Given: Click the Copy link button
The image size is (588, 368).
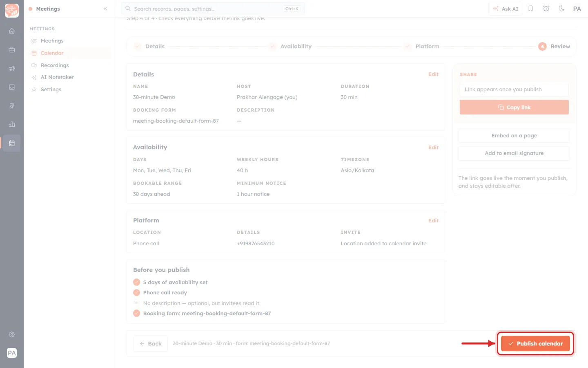Looking at the screenshot, I should (514, 108).
